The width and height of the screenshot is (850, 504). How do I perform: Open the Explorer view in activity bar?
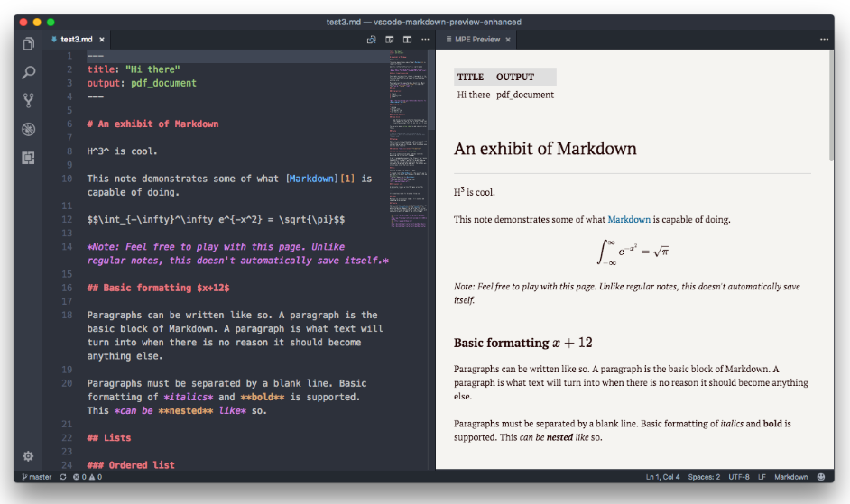tap(29, 43)
